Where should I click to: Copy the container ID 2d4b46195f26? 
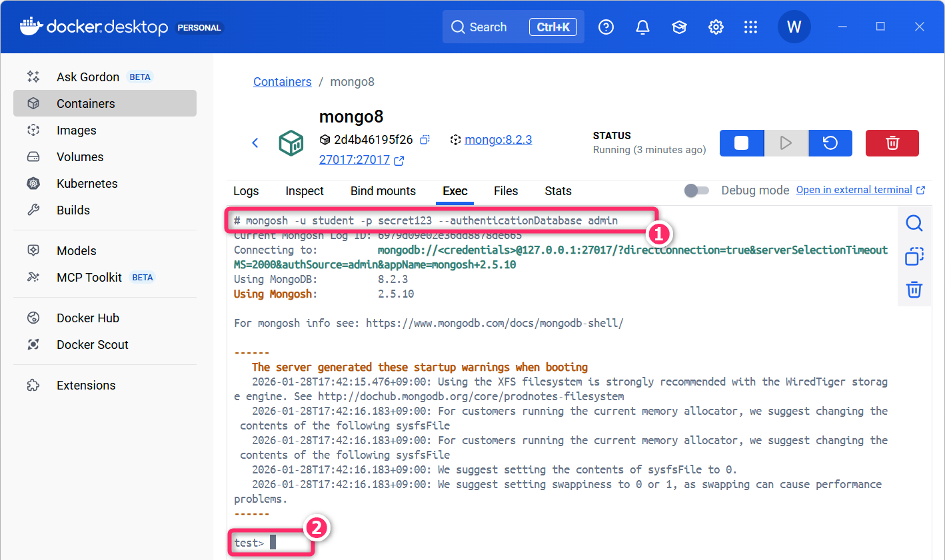(x=425, y=140)
